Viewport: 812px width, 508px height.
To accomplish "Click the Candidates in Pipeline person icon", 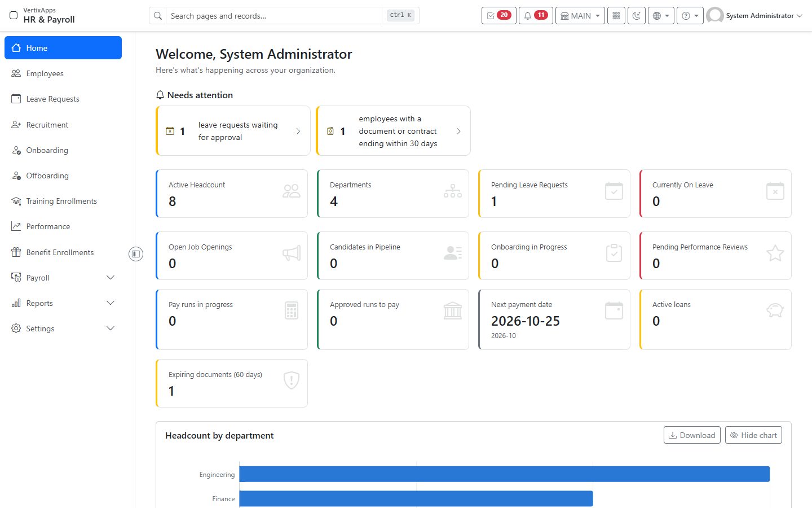I will tap(453, 253).
